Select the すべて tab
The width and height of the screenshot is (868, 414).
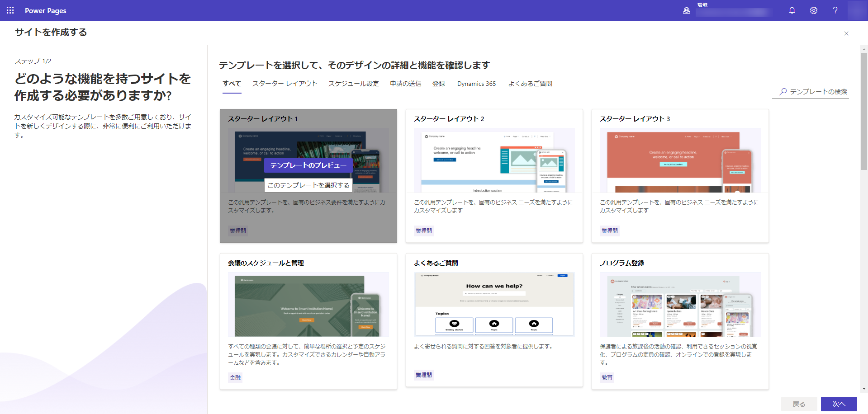(x=232, y=84)
